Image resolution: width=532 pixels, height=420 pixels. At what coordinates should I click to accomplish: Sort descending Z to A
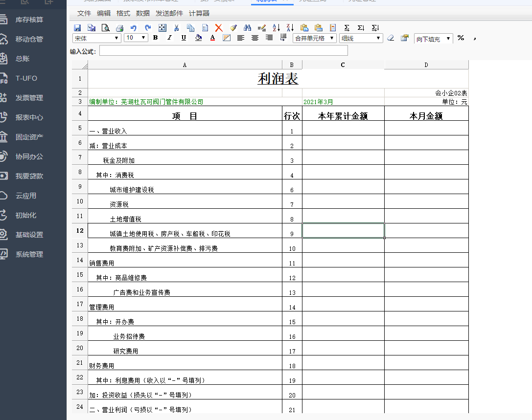290,28
